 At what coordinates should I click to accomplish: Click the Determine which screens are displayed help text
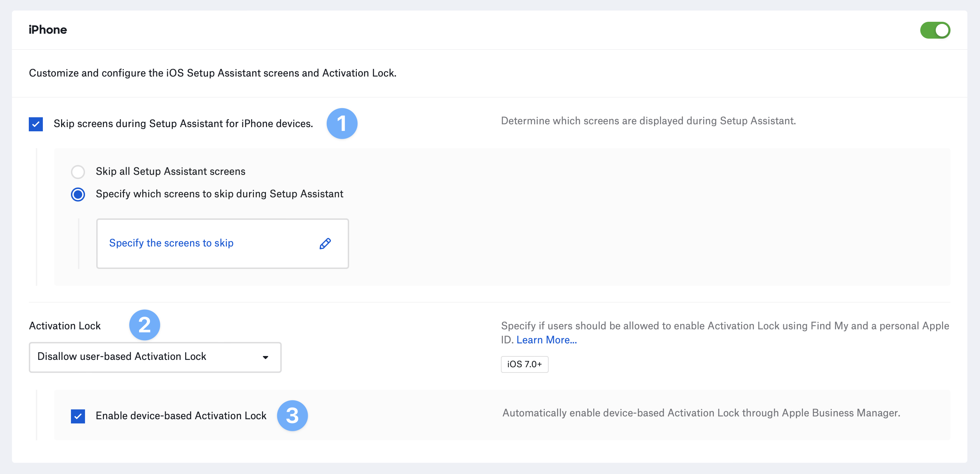648,120
